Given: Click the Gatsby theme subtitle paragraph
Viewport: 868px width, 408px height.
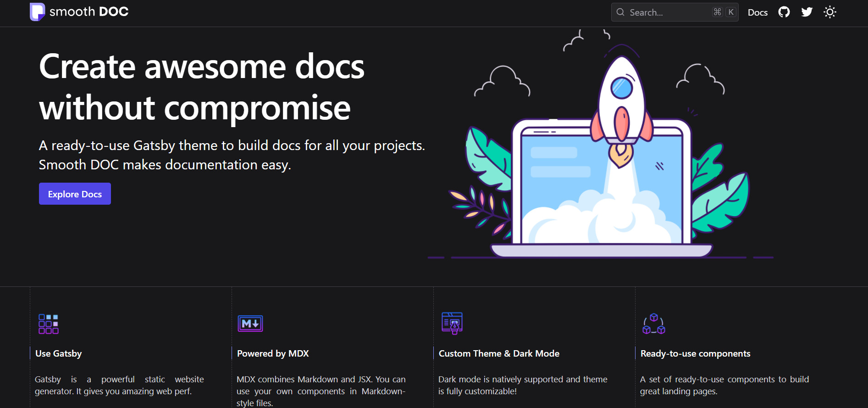Looking at the screenshot, I should click(232, 155).
